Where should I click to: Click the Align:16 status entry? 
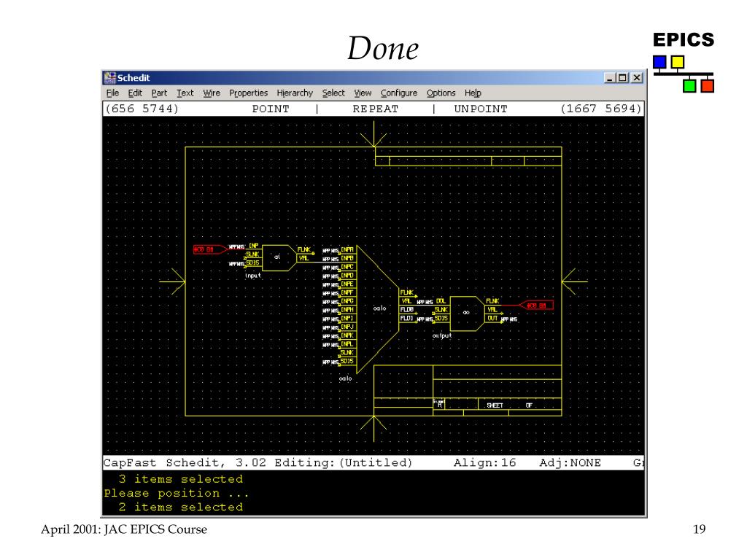point(485,463)
